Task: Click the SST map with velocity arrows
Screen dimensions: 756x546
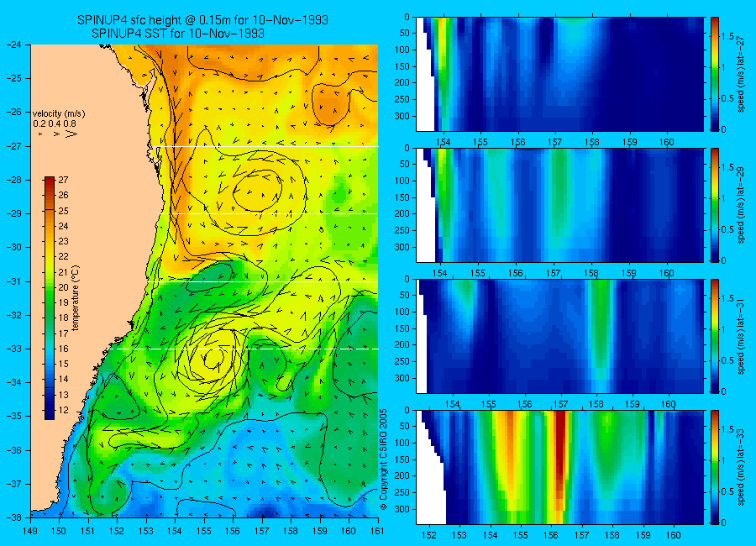Action: pyautogui.click(x=204, y=281)
